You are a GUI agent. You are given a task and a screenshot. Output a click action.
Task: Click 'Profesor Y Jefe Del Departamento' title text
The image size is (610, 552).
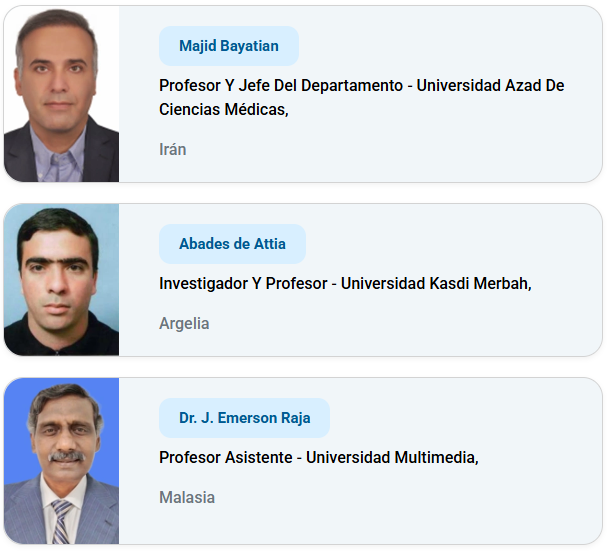tap(280, 86)
